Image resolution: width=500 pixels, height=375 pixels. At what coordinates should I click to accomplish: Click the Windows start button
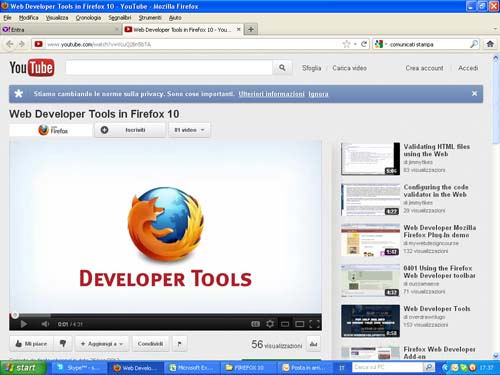click(x=23, y=368)
